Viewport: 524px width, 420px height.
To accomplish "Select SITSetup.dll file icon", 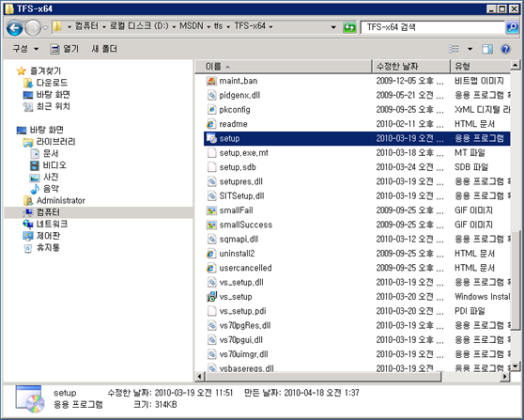I will 211,196.
